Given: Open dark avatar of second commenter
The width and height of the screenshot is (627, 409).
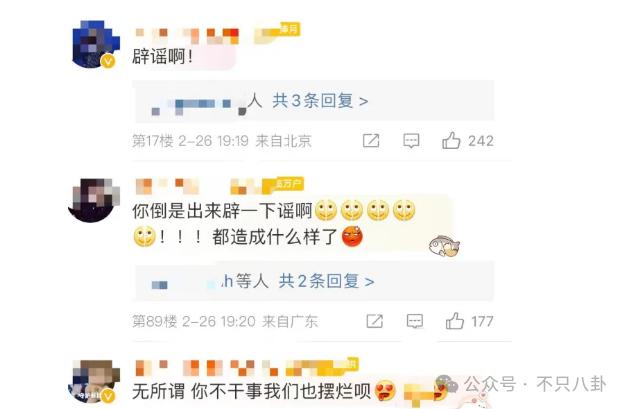Looking at the screenshot, I should [94, 200].
